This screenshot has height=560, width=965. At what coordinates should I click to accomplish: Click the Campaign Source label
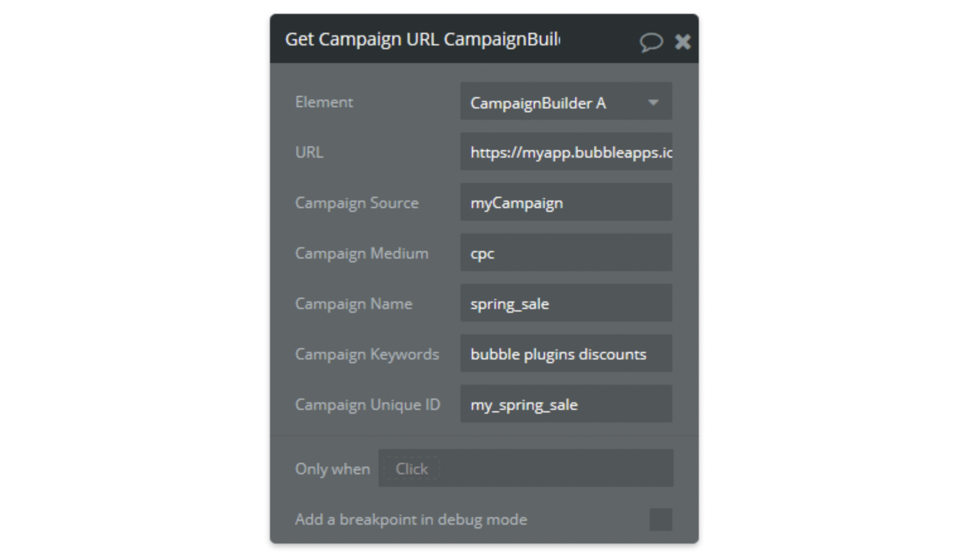tap(356, 203)
